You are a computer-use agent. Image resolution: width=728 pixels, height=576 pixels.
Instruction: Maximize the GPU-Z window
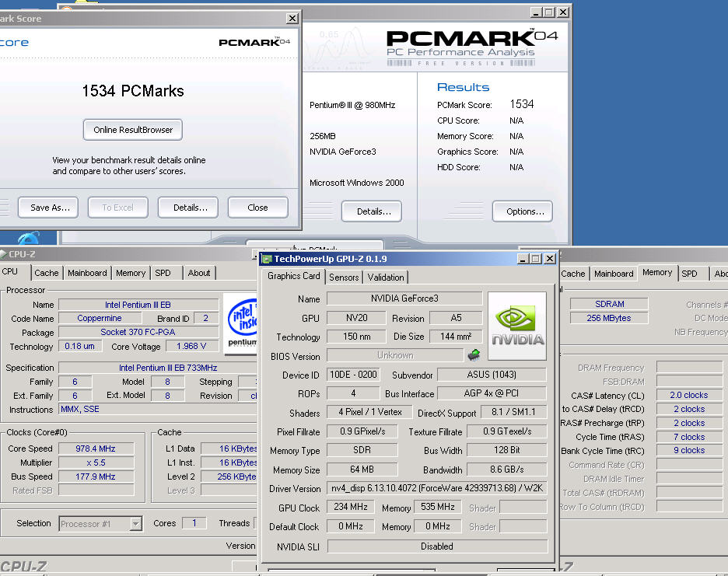[x=535, y=259]
